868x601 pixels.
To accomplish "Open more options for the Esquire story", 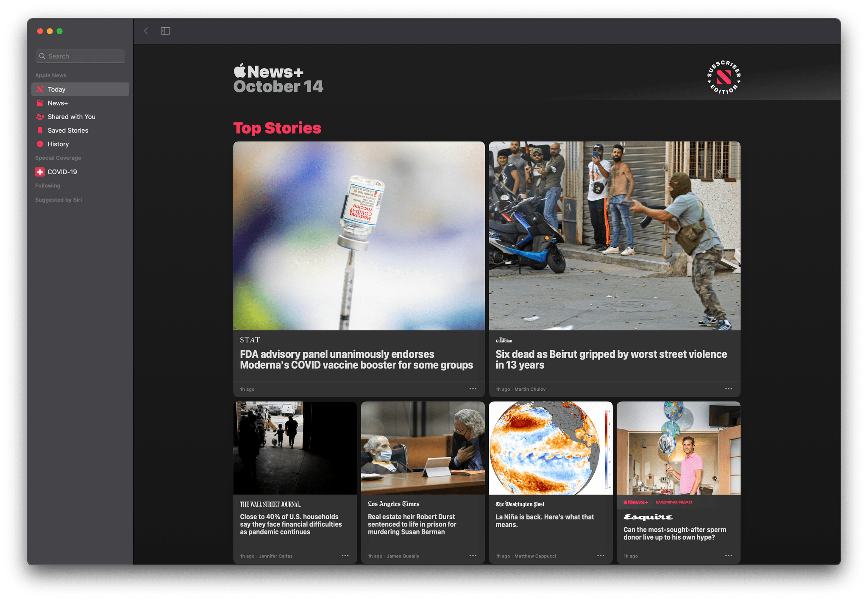I will point(729,556).
